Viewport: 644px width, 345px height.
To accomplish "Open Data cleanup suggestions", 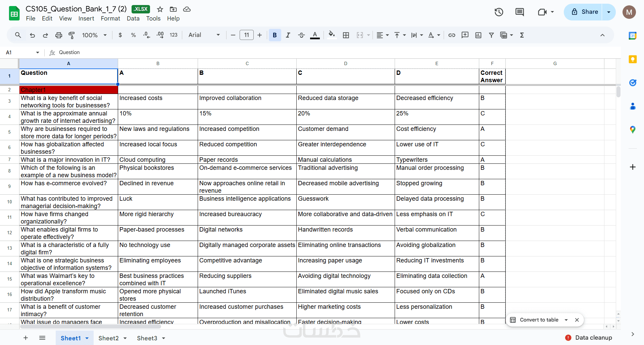I will pyautogui.click(x=589, y=338).
